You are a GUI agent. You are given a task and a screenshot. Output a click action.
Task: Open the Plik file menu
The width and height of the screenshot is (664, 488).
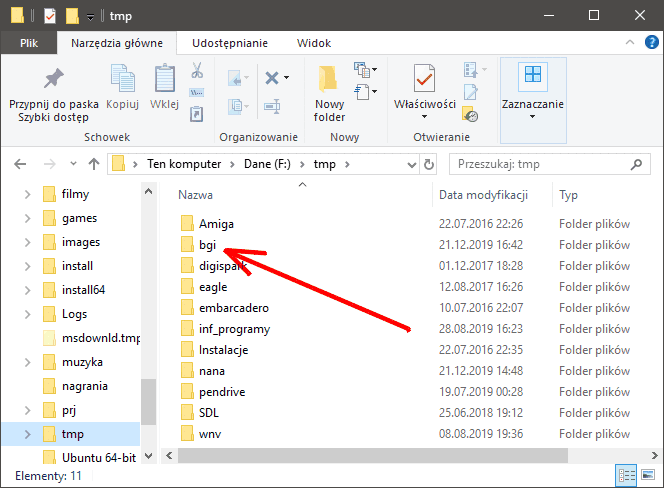click(x=28, y=43)
